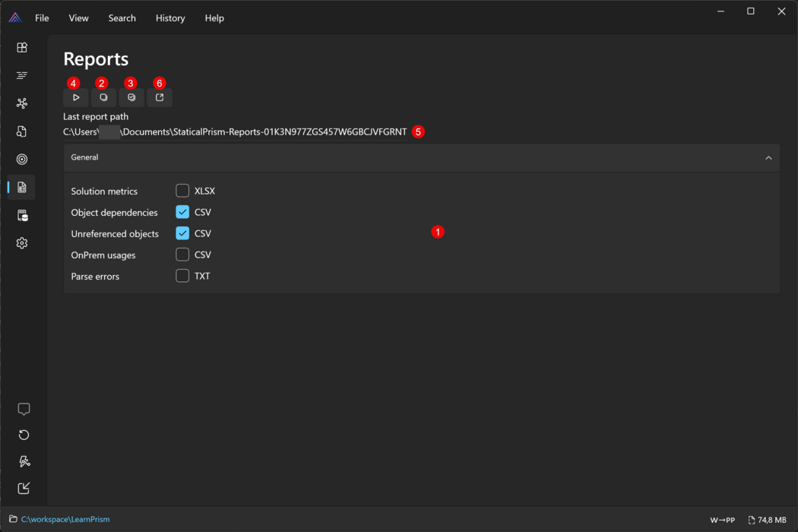Uncheck Unreferenced objects CSV checkbox

coord(182,233)
